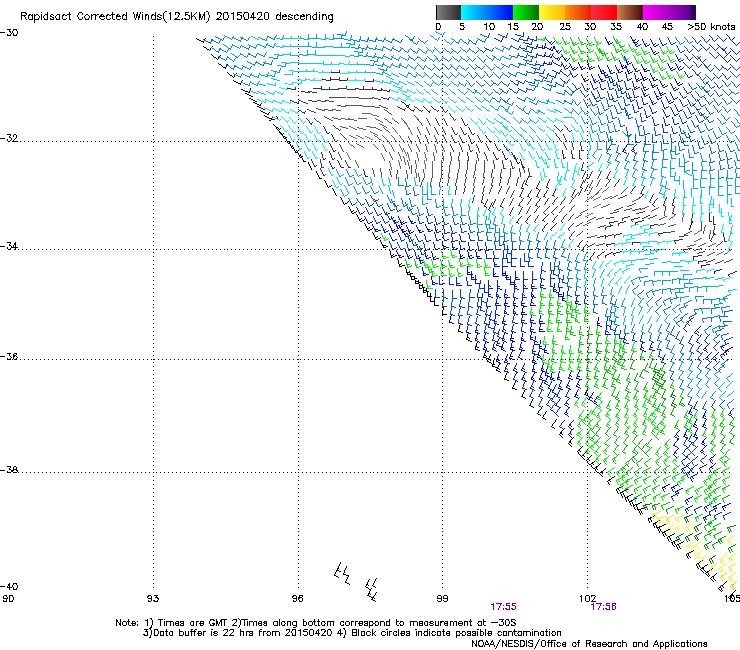The image size is (740, 650).
Task: Select the gray 0-5 knots legend swatch
Action: pos(448,12)
